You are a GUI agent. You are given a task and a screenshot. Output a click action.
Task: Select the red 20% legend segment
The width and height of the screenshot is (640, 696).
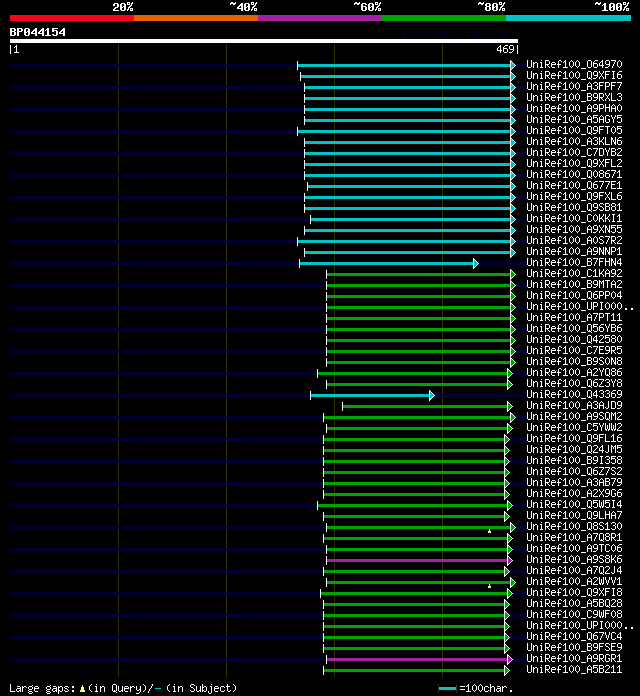[x=72, y=18]
